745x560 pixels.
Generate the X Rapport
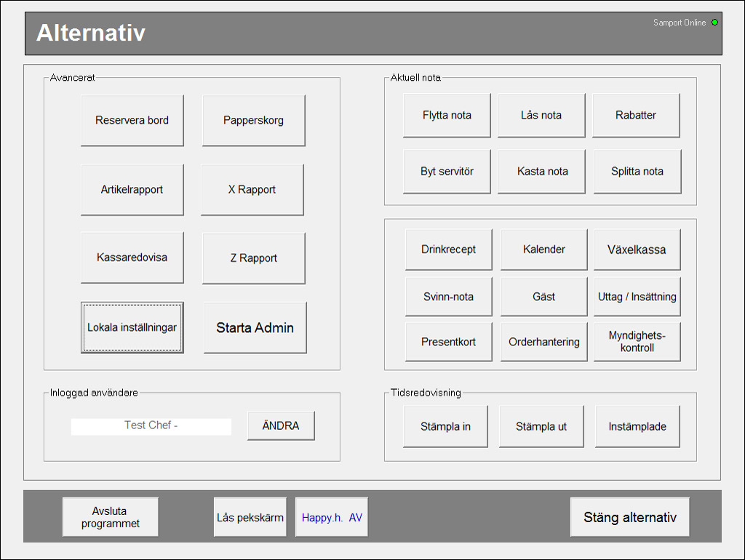252,190
